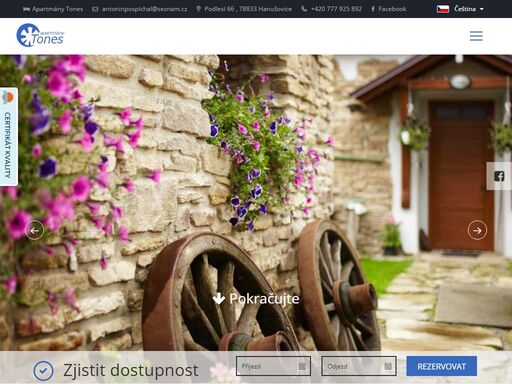Go to the previous slide arrow
Image resolution: width=512 pixels, height=384 pixels.
point(34,230)
